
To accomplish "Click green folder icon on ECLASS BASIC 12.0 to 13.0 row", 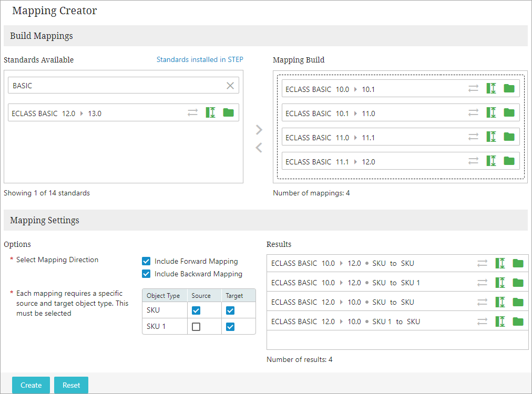I will (228, 112).
